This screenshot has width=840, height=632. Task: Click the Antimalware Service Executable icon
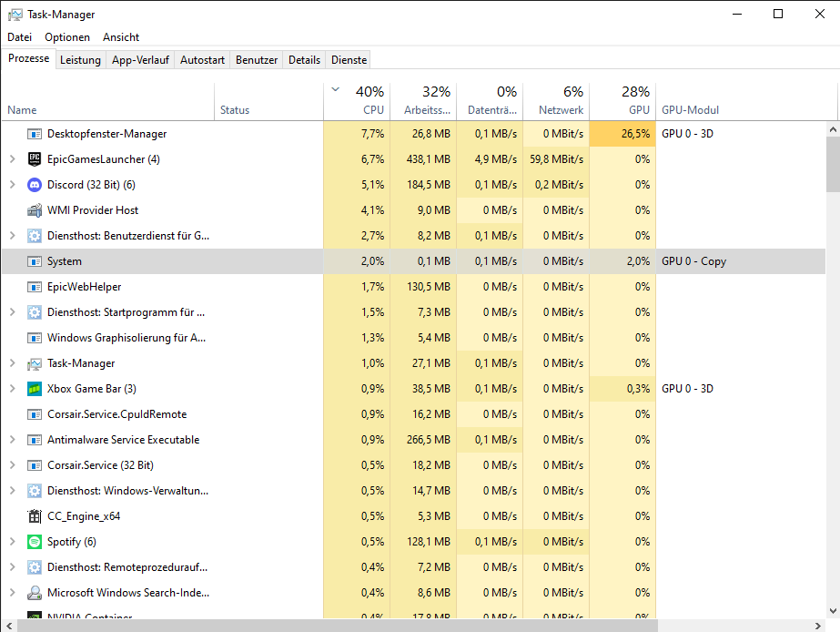click(x=35, y=440)
